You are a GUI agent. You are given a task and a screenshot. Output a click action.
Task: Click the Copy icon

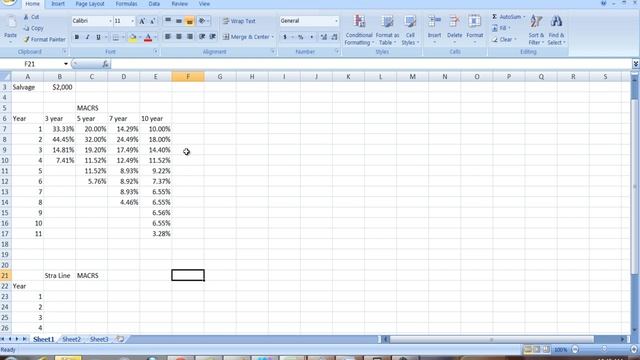point(26,28)
